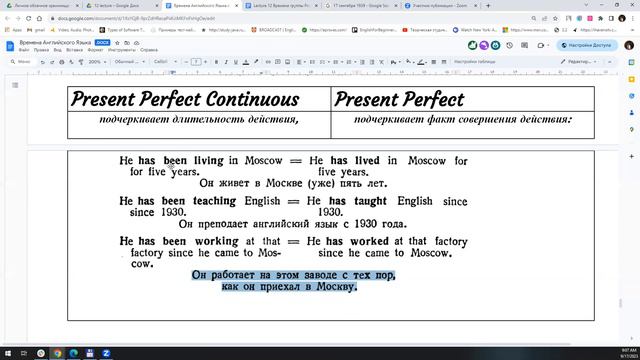Click the move-to-folder icon beside the title
Image resolution: width=640 pixels, height=360 pixels.
(x=127, y=43)
